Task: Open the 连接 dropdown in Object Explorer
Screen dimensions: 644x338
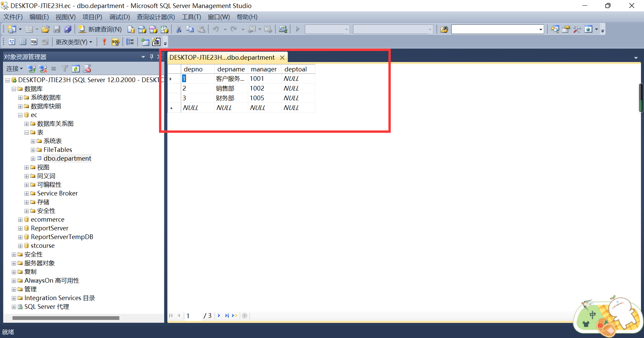Action: click(x=14, y=69)
